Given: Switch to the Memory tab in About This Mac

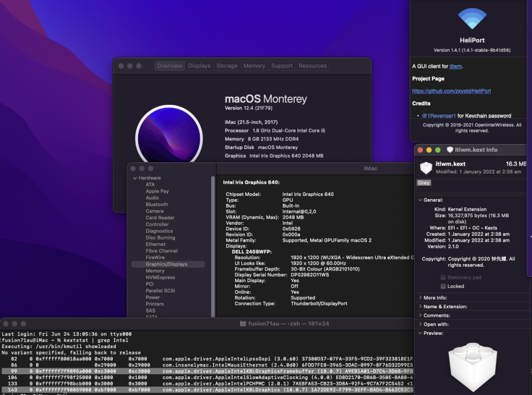Looking at the screenshot, I should (254, 66).
